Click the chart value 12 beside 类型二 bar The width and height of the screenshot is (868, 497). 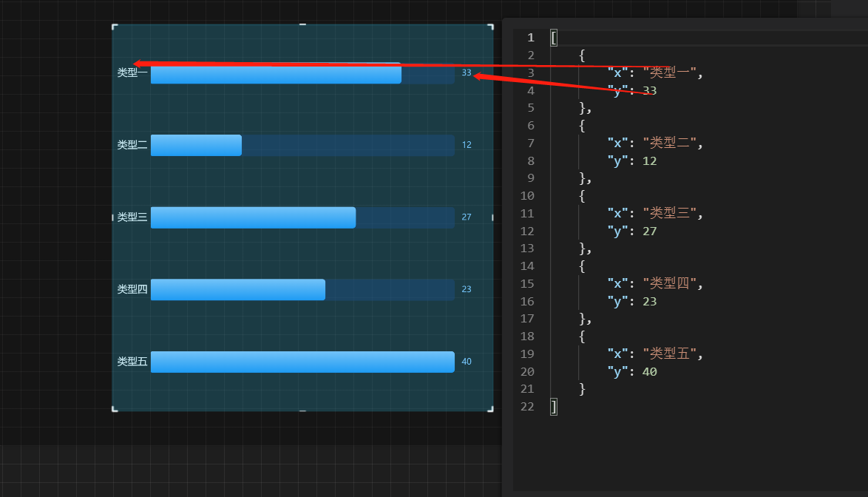click(467, 145)
